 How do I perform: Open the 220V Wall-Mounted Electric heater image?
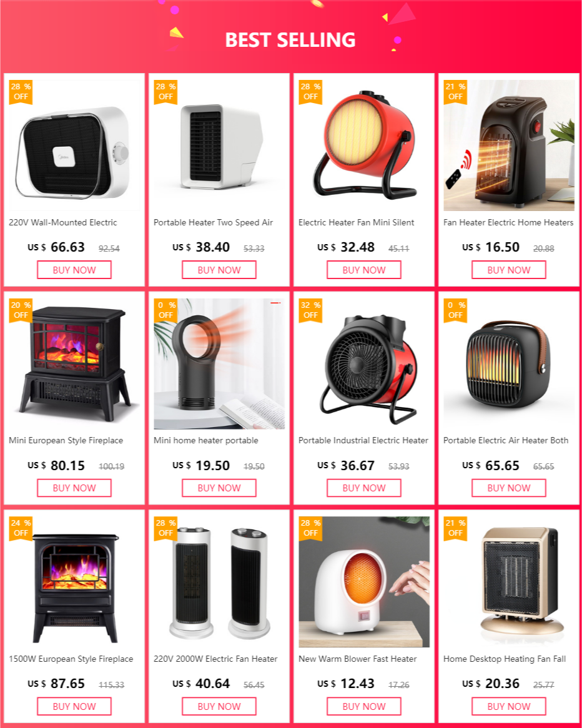pos(74,145)
